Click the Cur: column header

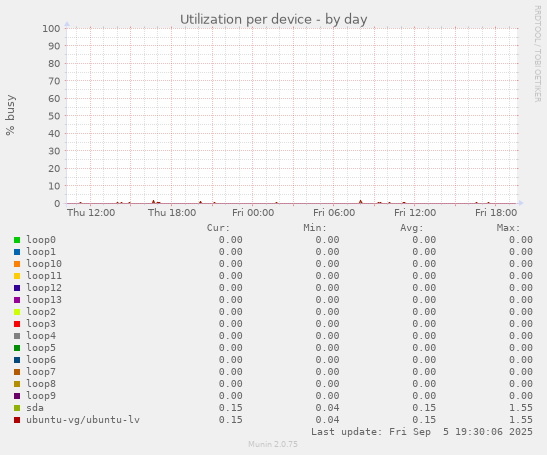pyautogui.click(x=218, y=228)
